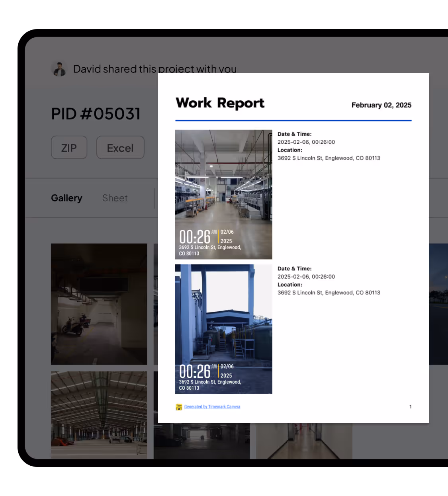Open the factory interior photo in the report
Viewport: 448px width, 496px height.
pos(223,194)
